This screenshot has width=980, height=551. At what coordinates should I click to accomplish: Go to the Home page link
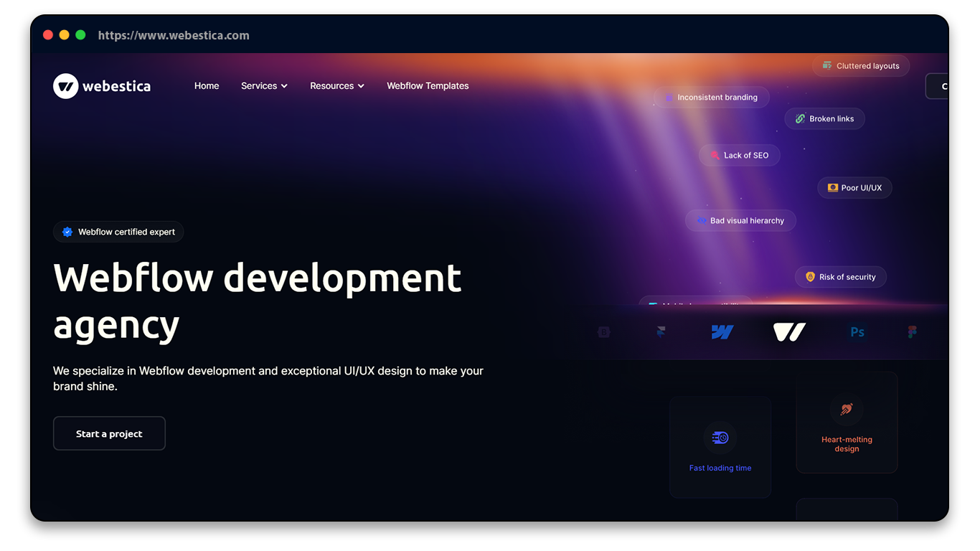pyautogui.click(x=207, y=86)
